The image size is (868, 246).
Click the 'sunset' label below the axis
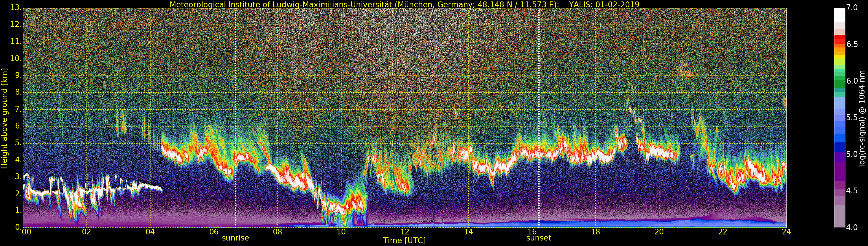539,238
